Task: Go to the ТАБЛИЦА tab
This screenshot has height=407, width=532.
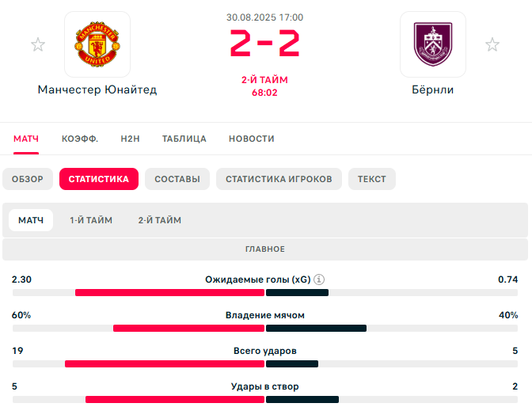Action: tap(184, 139)
